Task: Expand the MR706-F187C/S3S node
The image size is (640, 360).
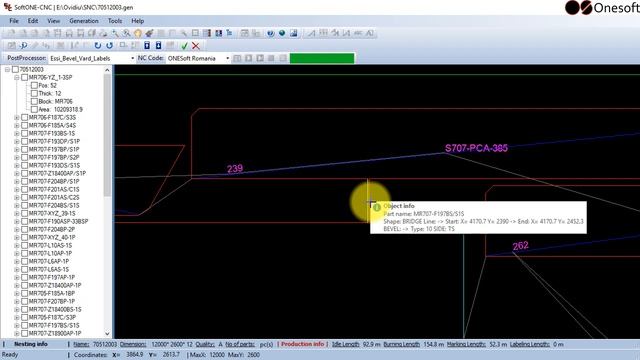Action: [x=17, y=118]
